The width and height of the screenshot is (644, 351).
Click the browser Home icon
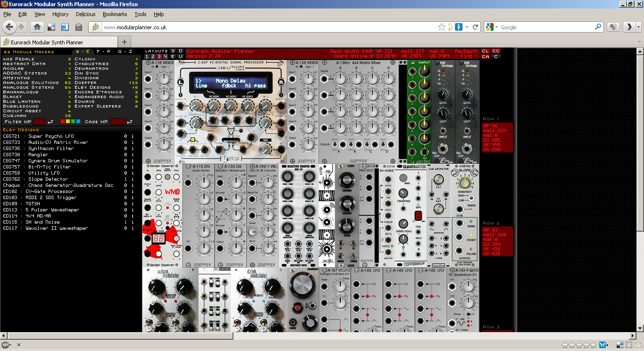pyautogui.click(x=37, y=27)
